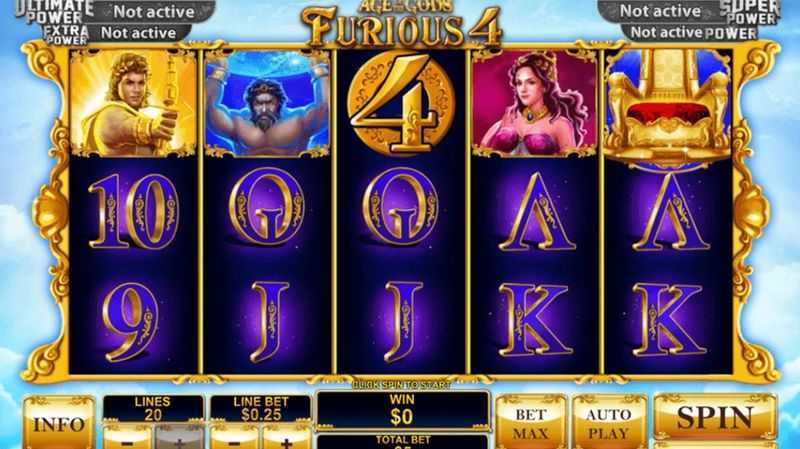Click the Q symbol on second reel
This screenshot has width=800, height=449.
[267, 211]
